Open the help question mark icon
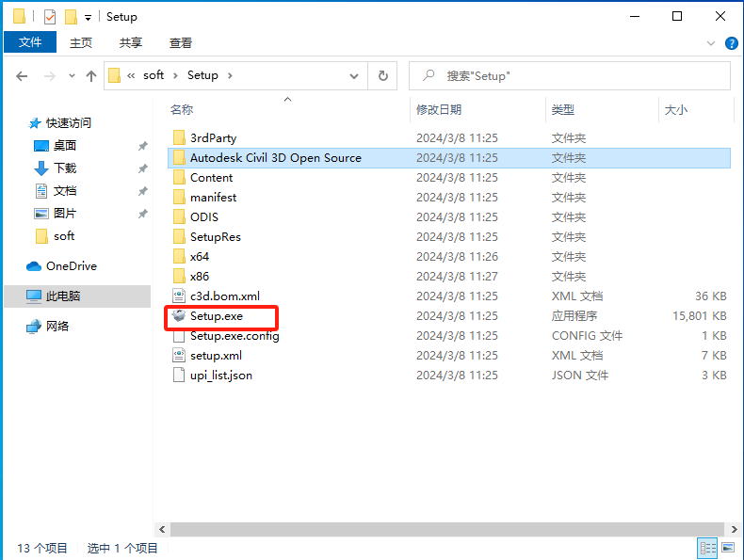This screenshot has width=744, height=560. 732,43
